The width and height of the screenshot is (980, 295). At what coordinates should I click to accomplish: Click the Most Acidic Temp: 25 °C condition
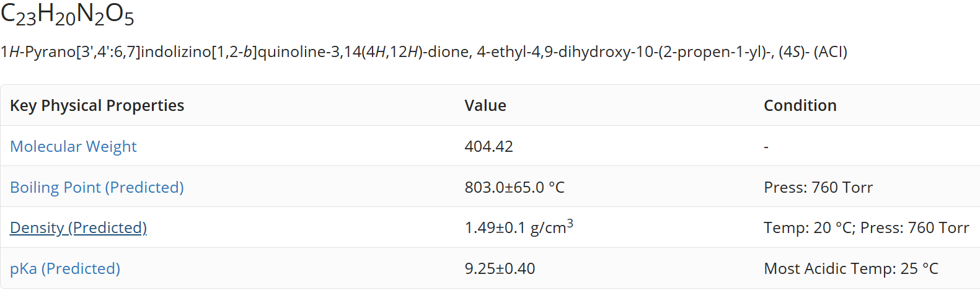[851, 268]
